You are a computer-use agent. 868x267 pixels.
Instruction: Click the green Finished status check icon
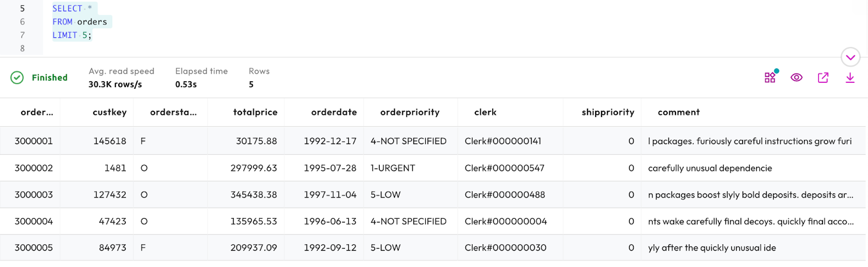pos(17,77)
